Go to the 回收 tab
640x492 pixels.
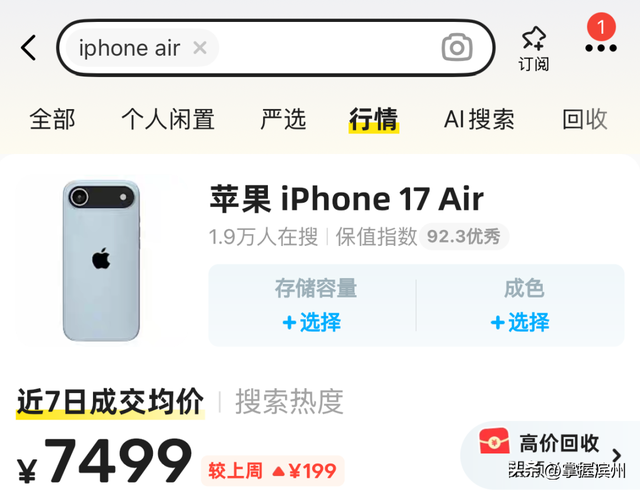[x=584, y=119]
